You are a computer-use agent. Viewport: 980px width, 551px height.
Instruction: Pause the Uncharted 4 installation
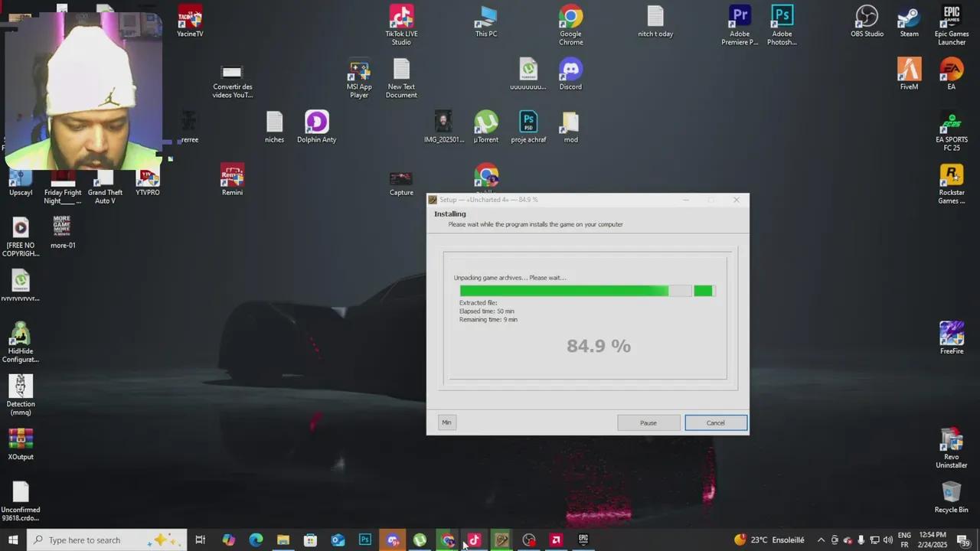point(648,423)
